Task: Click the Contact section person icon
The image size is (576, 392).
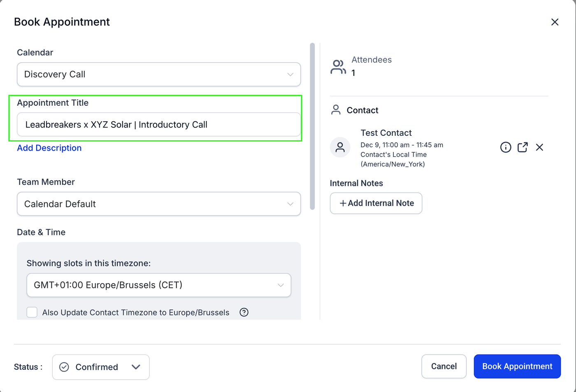Action: [x=336, y=110]
